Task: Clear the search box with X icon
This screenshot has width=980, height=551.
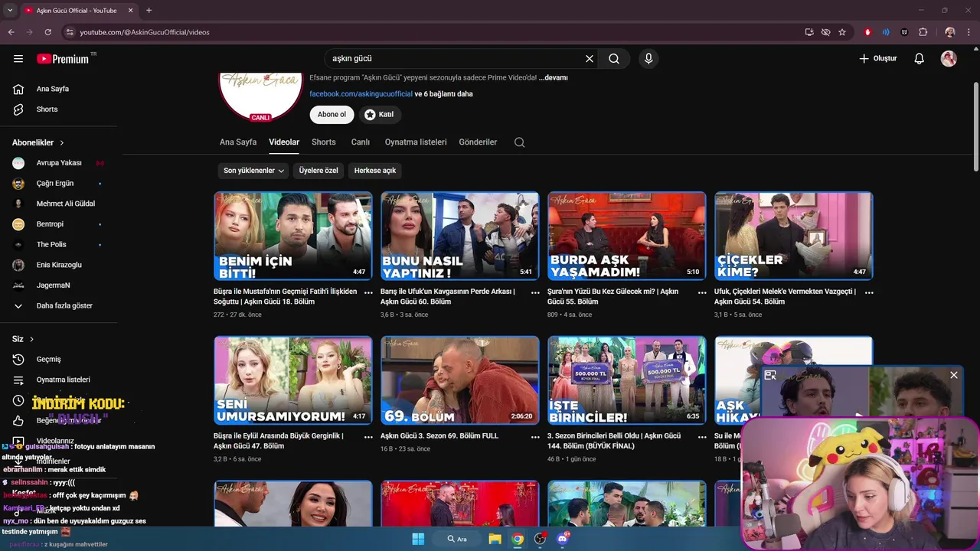Action: click(x=590, y=58)
